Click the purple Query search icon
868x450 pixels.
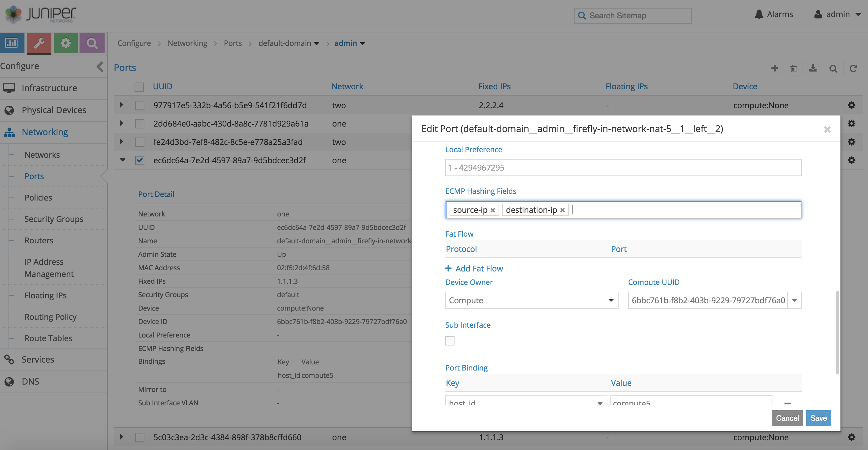tap(92, 43)
